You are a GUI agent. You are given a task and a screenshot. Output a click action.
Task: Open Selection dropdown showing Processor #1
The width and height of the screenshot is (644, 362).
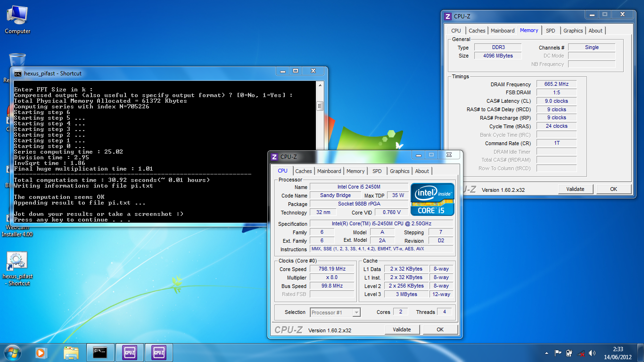(x=335, y=312)
